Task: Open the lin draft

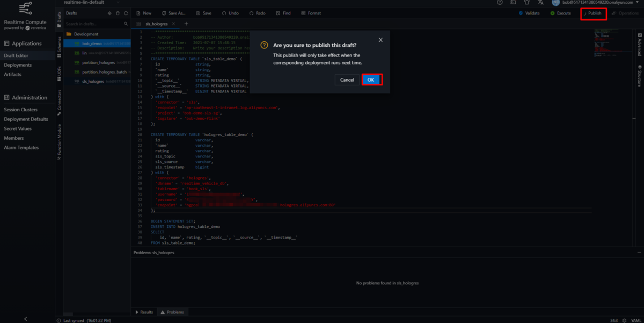Action: pos(97,53)
